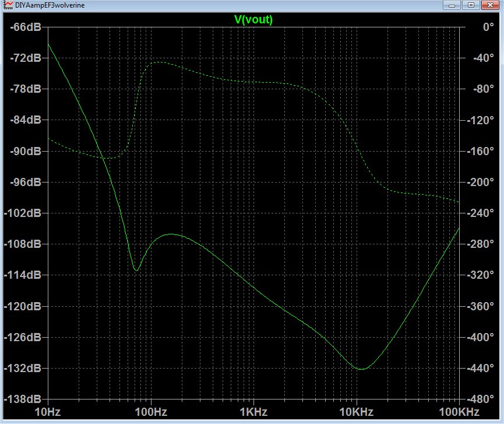Click the magnitude trace notch near 70Hz
Image resolution: width=504 pixels, height=424 pixels.
click(136, 269)
